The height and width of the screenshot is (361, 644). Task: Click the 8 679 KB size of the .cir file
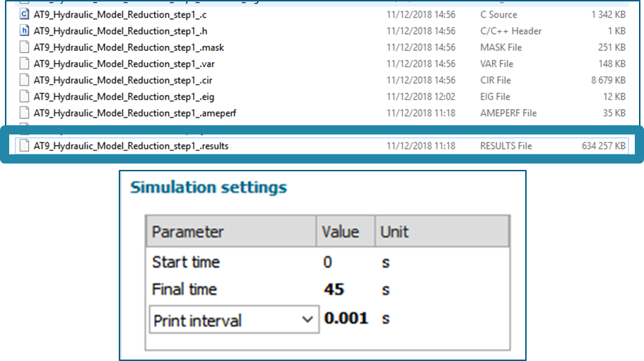[x=607, y=80]
